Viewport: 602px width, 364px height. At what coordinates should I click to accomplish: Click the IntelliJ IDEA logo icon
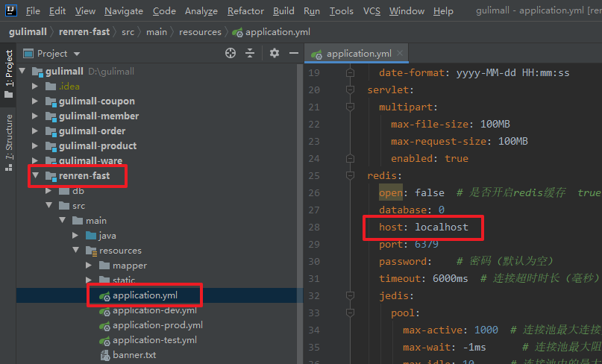click(x=10, y=10)
